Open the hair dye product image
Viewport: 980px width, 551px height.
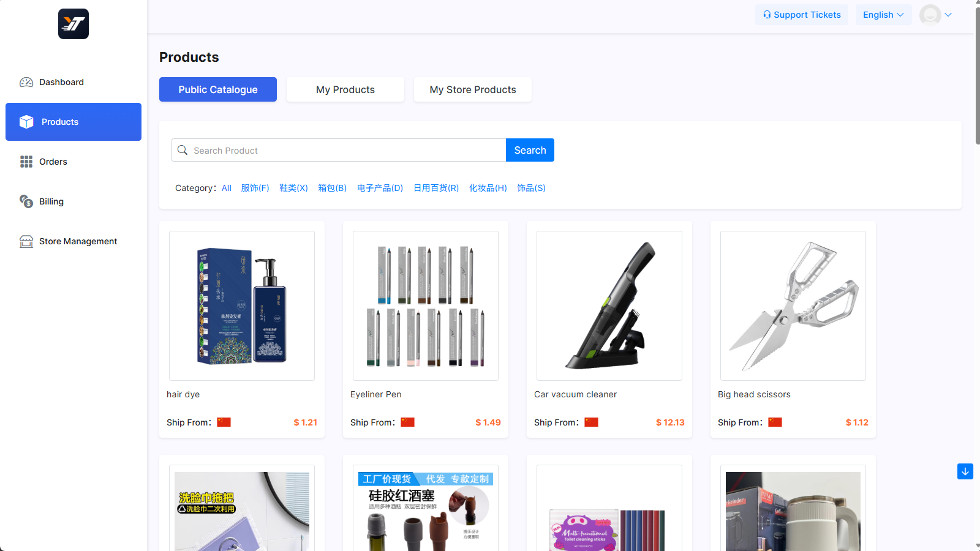242,305
